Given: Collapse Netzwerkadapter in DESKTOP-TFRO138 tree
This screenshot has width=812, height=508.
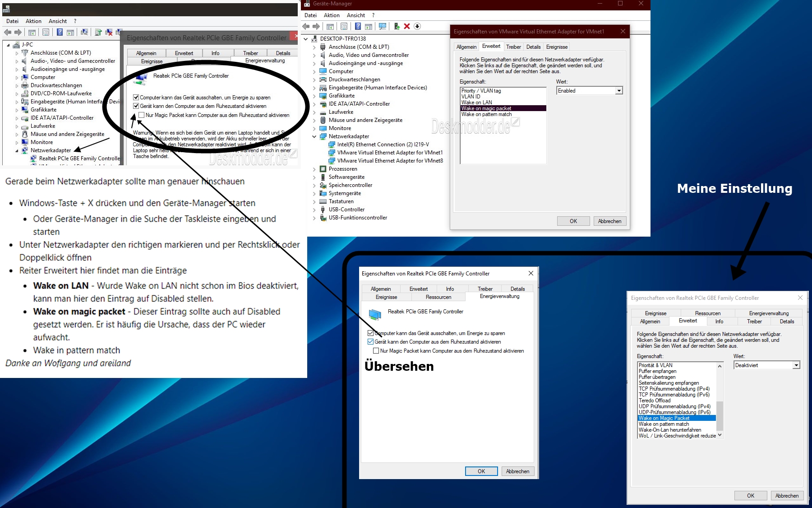Looking at the screenshot, I should [314, 136].
